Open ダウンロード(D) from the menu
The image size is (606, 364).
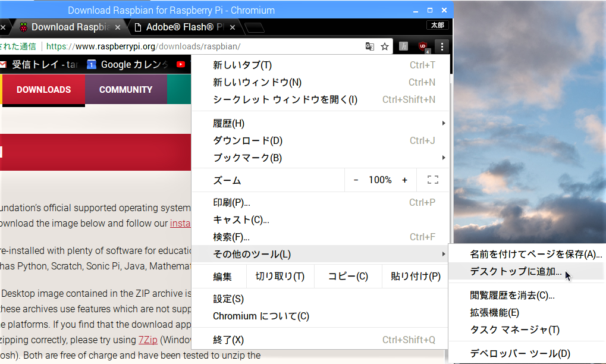pos(321,140)
